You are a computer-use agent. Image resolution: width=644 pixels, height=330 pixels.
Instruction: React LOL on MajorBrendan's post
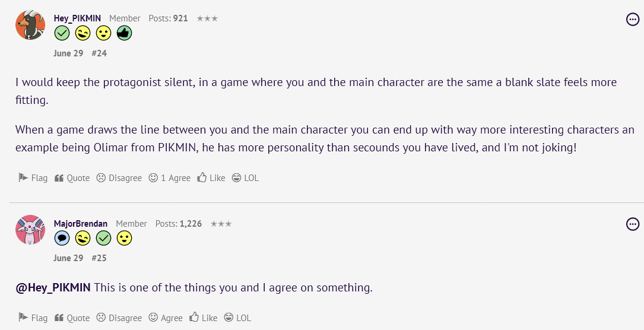[237, 318]
